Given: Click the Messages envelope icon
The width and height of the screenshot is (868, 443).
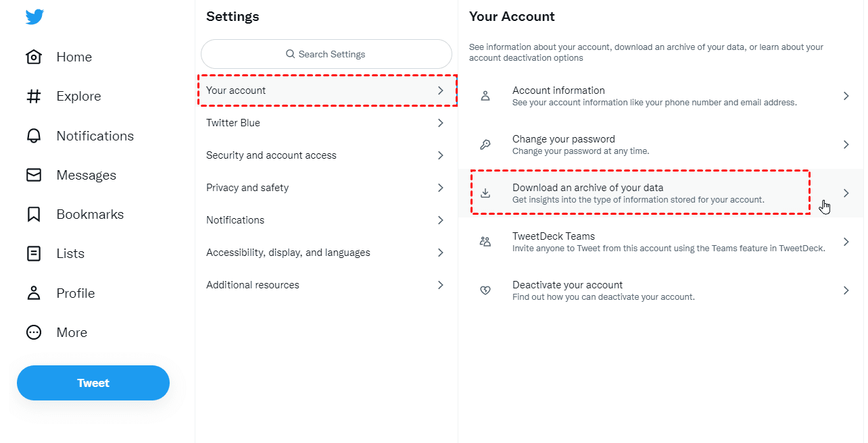Looking at the screenshot, I should click(x=34, y=175).
